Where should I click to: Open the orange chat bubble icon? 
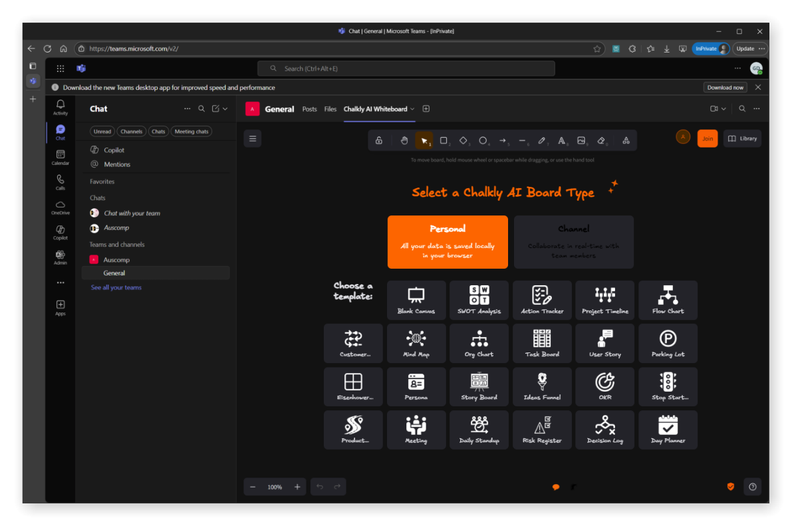[556, 487]
